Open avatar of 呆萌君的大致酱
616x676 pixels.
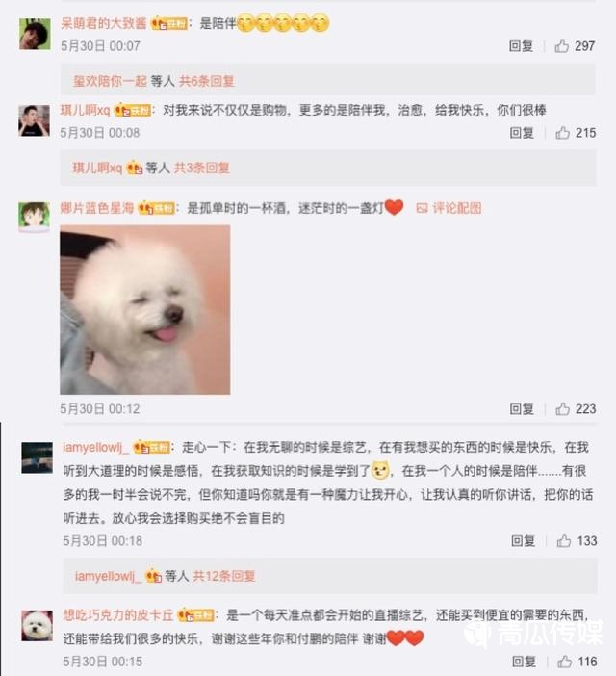click(35, 34)
